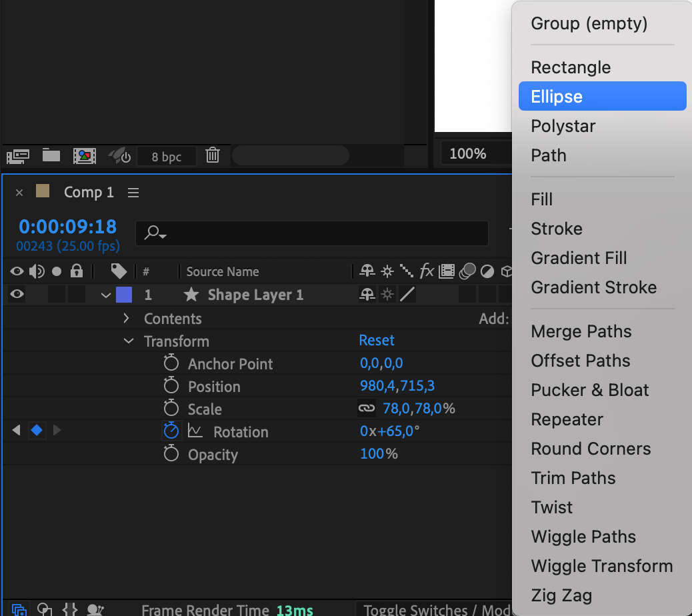Create a new folder in Project panel
Image resolution: width=692 pixels, height=616 pixels.
click(51, 156)
